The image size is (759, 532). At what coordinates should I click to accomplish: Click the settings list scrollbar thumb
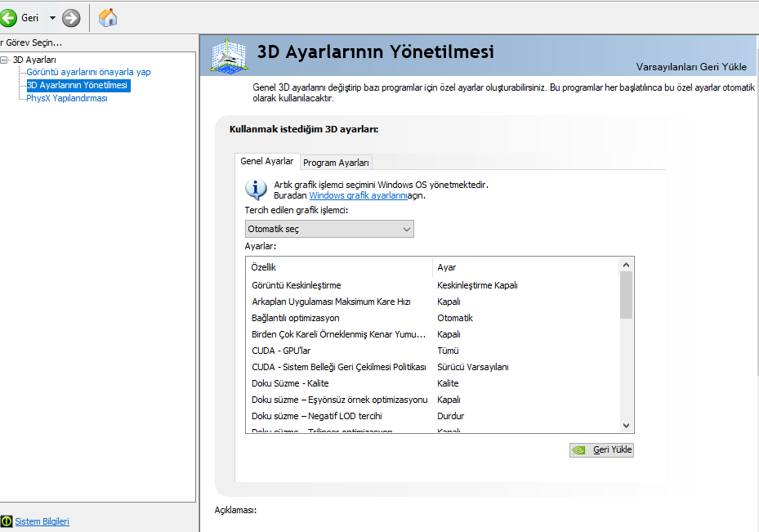pyautogui.click(x=626, y=295)
